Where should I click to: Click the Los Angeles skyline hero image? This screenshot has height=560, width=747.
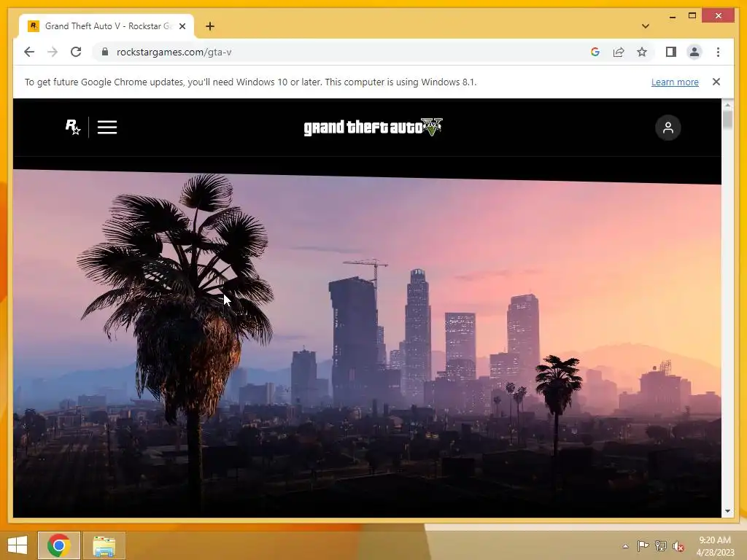point(367,345)
